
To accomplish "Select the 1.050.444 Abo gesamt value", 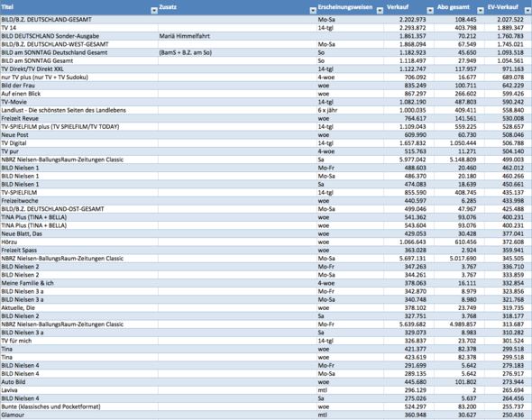I will (x=459, y=143).
